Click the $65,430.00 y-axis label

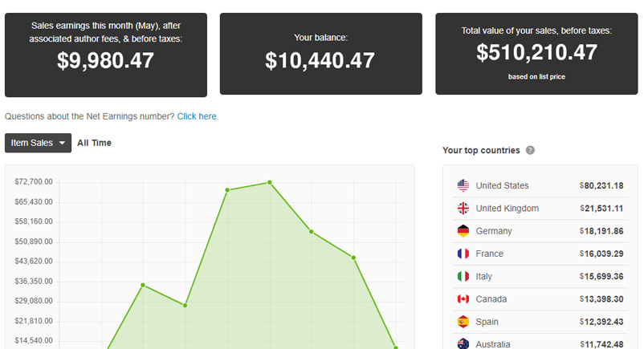pyautogui.click(x=34, y=201)
